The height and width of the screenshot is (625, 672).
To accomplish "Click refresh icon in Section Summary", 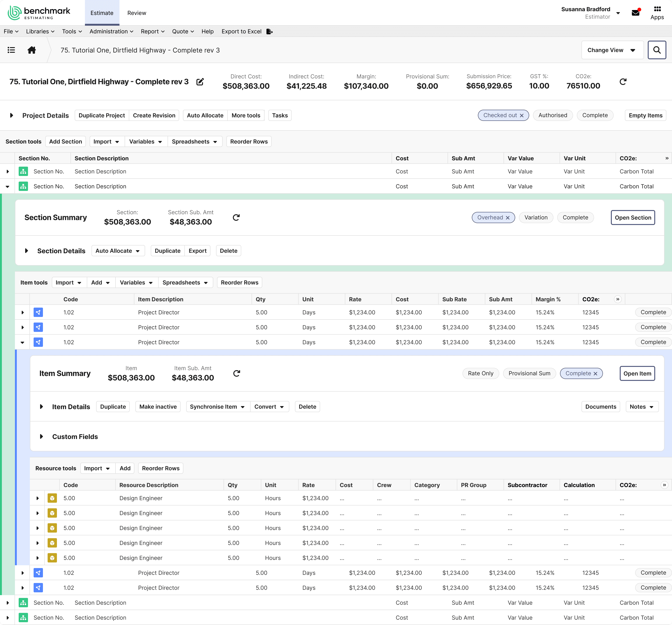I will point(236,217).
